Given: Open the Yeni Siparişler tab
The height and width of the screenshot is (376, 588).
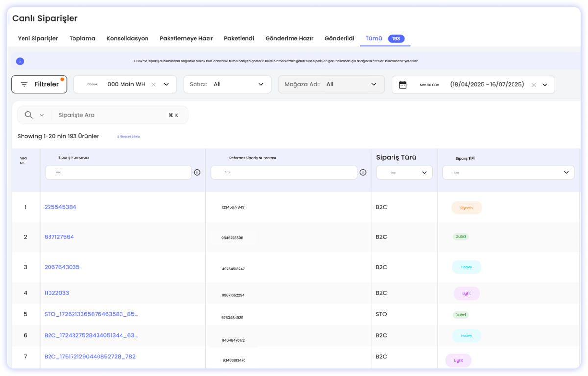Looking at the screenshot, I should [x=38, y=38].
